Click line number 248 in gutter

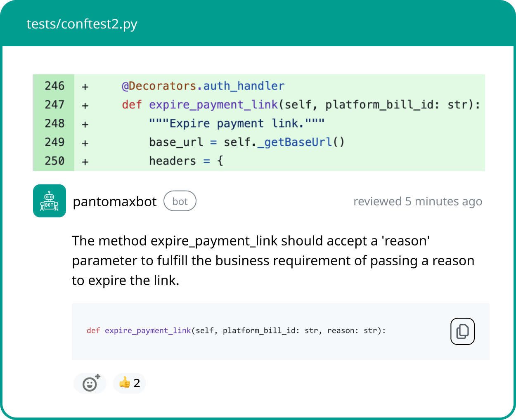click(54, 123)
